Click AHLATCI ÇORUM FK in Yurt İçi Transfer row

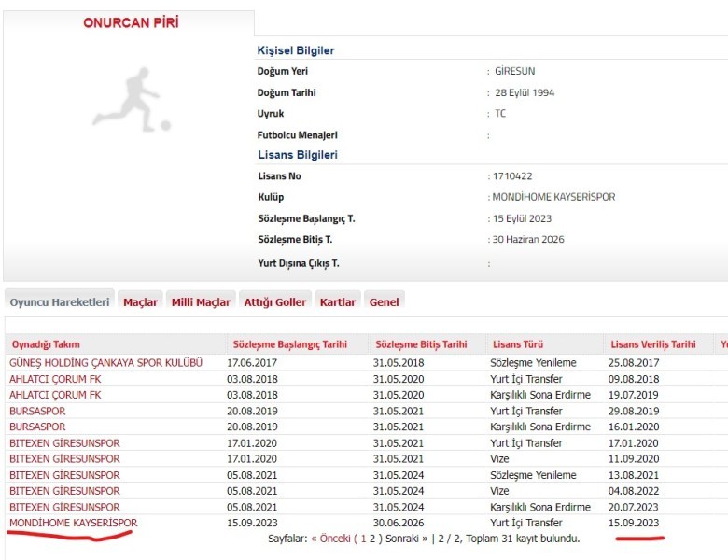[53, 379]
